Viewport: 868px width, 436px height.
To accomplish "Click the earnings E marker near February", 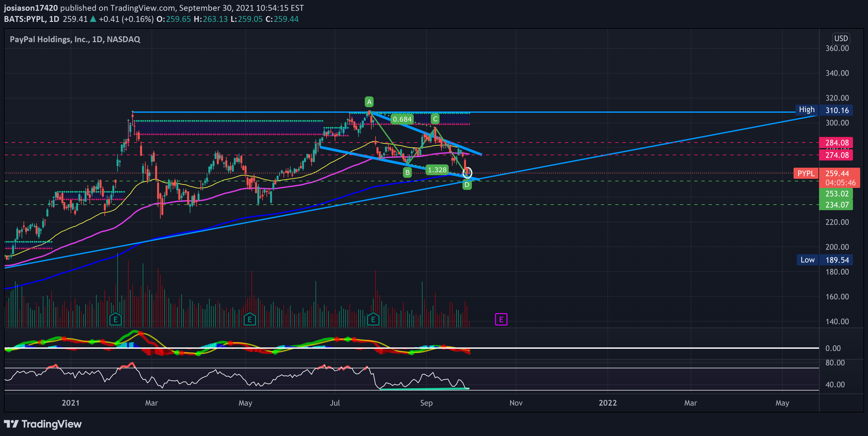I will [115, 319].
